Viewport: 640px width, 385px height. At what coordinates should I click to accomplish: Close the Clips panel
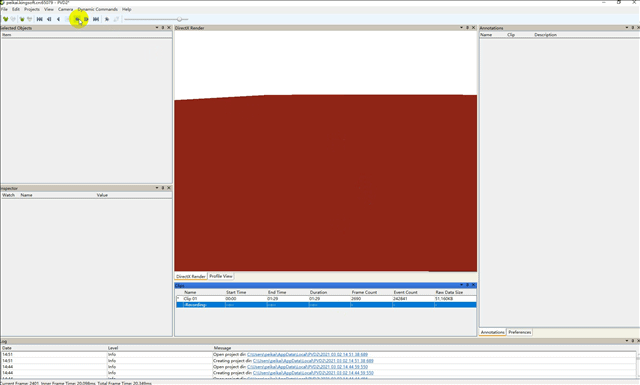pyautogui.click(x=473, y=285)
